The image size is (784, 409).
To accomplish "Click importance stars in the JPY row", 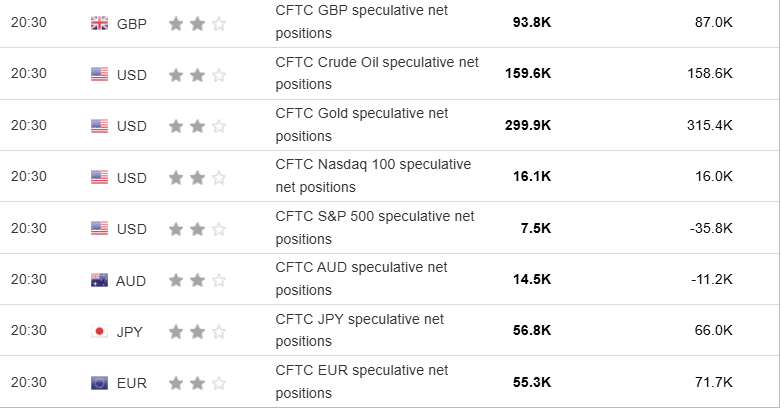I will [197, 332].
